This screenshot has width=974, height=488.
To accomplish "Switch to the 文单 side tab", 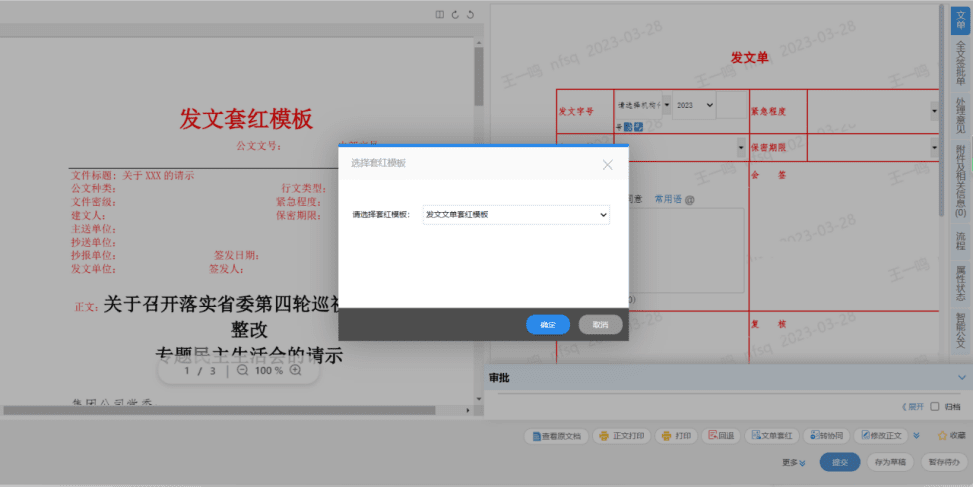I will 961,20.
